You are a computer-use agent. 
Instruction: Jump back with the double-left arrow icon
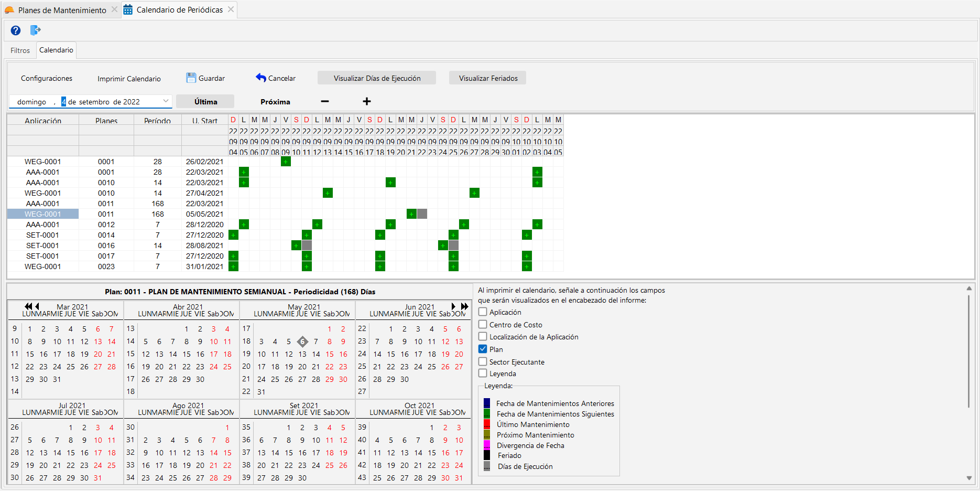click(x=28, y=306)
